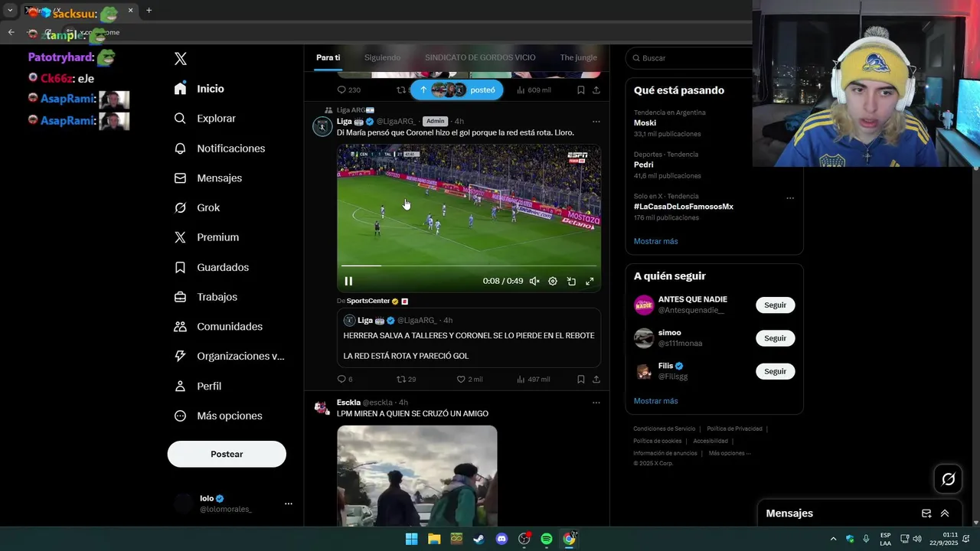Open Spotify from the taskbar
Screen dimensions: 980x551
pos(547,539)
